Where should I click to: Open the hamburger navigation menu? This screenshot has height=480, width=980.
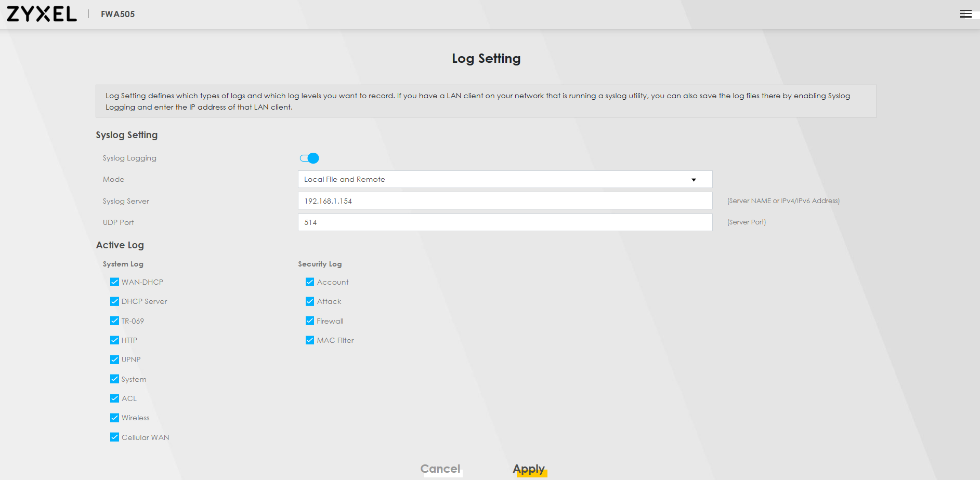click(967, 14)
